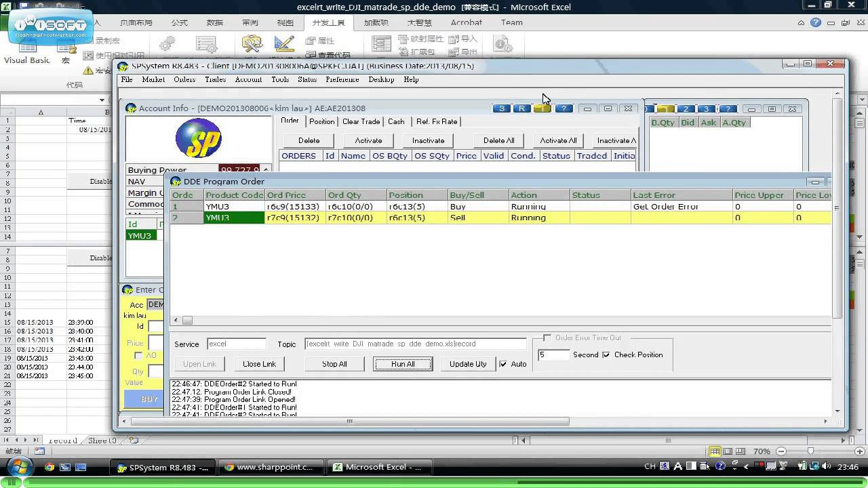This screenshot has width=868, height=488.
Task: Click the Stop All button
Action: pos(334,364)
